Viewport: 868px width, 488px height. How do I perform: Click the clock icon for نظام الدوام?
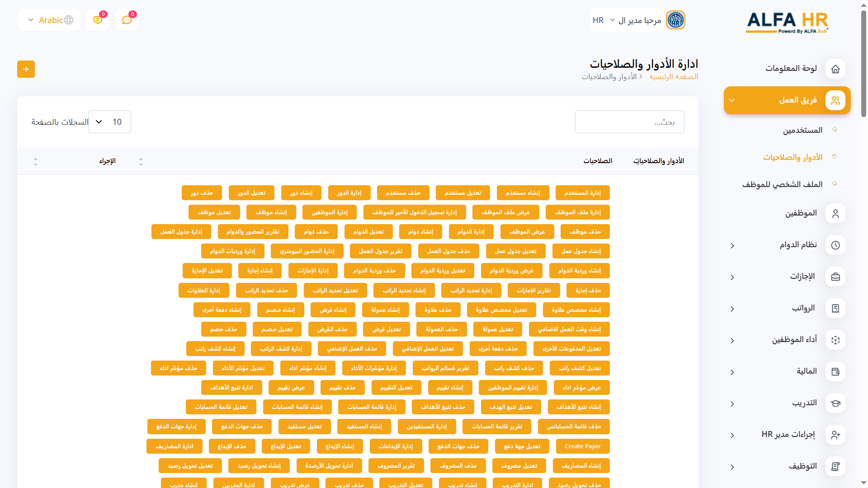(x=835, y=245)
